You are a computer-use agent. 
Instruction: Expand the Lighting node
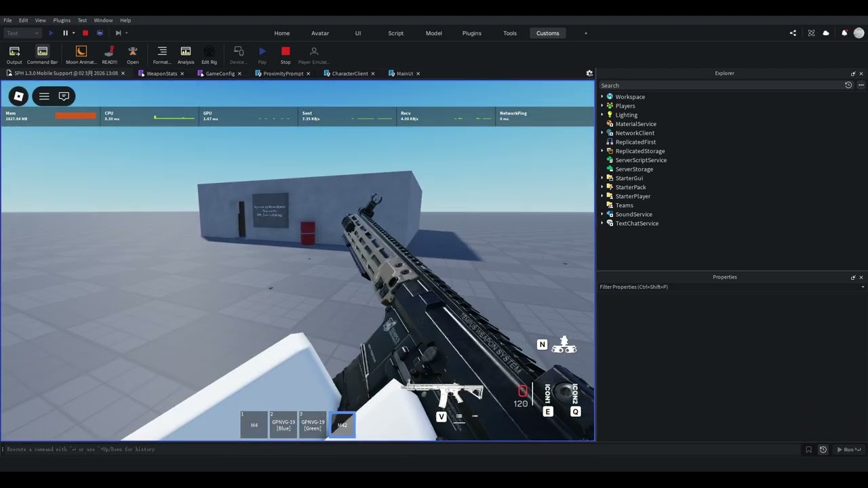point(602,115)
